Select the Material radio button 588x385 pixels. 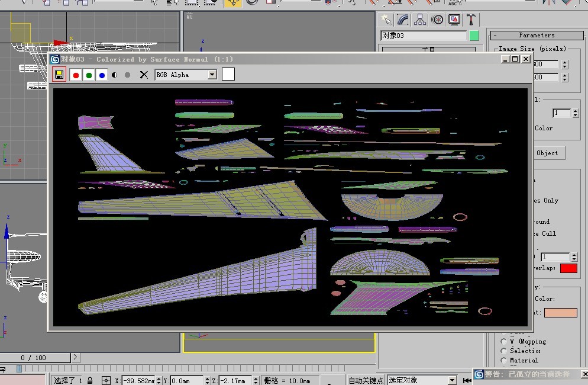(x=504, y=360)
